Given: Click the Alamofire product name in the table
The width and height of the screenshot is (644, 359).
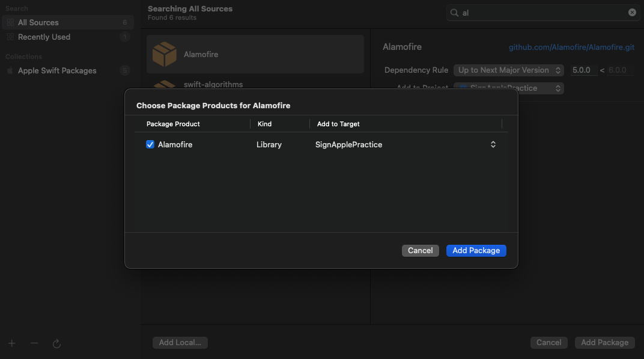Looking at the screenshot, I should point(175,144).
